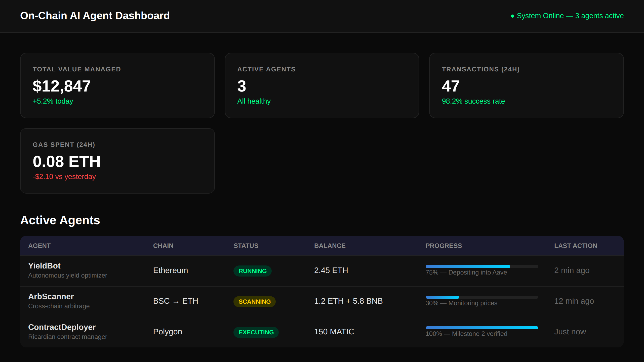Click the Autonomous yield optimizer description

68,276
